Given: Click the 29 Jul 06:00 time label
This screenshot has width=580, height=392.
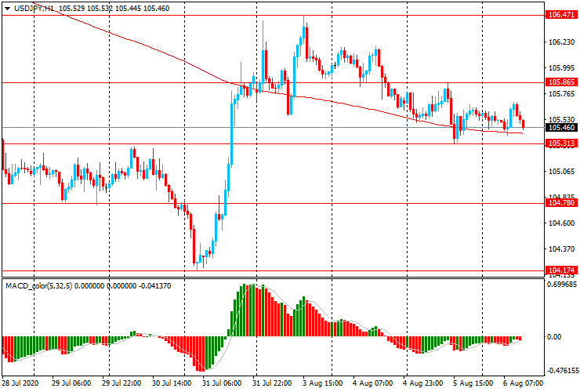Looking at the screenshot, I should (x=71, y=383).
